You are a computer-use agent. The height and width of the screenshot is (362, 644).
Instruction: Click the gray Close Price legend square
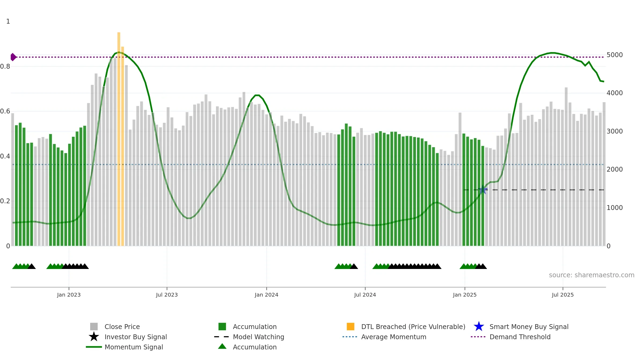coord(94,327)
